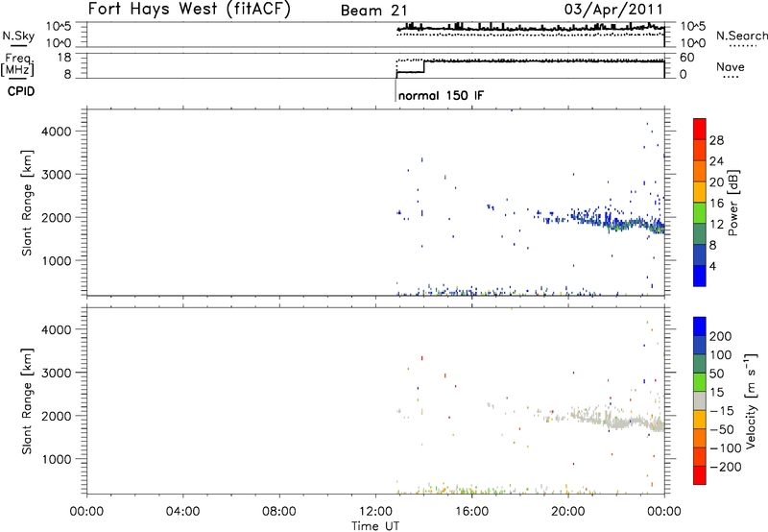Image resolution: width=768 pixels, height=532 pixels.
Task: Click the "Power [dB]" color bar title
Action: tap(733, 203)
